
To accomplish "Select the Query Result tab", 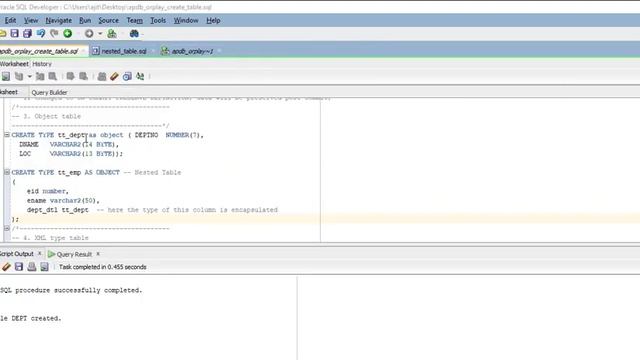I will (74, 254).
